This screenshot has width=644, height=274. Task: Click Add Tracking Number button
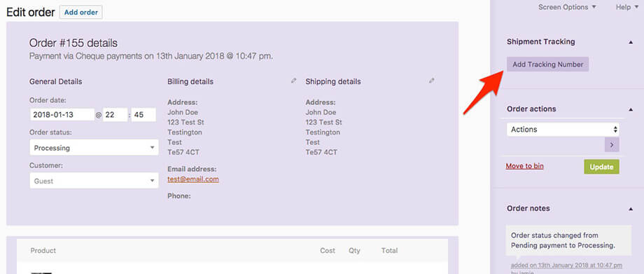[548, 64]
